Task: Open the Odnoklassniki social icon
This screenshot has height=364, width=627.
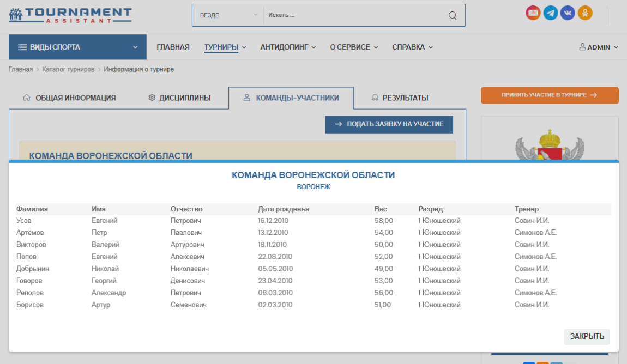Action: click(x=585, y=13)
